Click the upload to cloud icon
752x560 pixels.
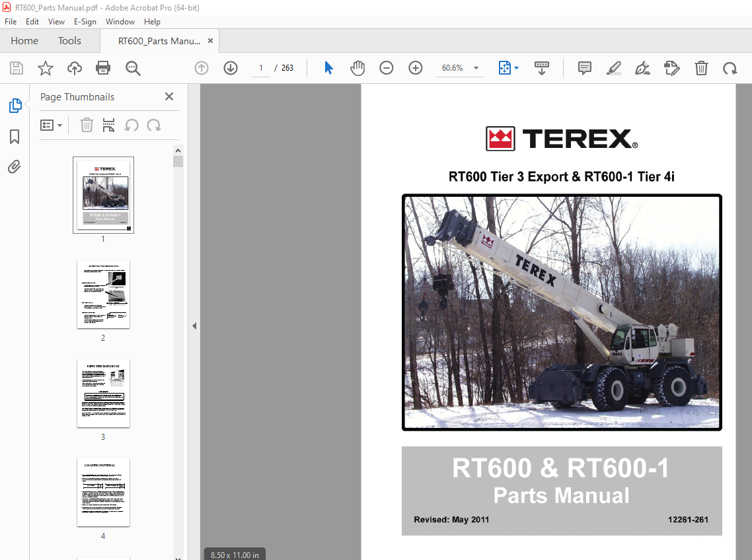(x=74, y=68)
